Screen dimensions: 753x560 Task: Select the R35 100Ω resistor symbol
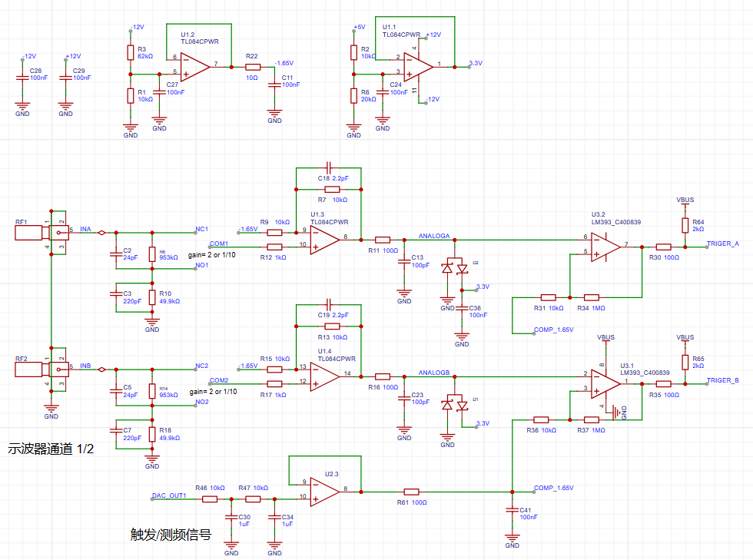tap(663, 384)
